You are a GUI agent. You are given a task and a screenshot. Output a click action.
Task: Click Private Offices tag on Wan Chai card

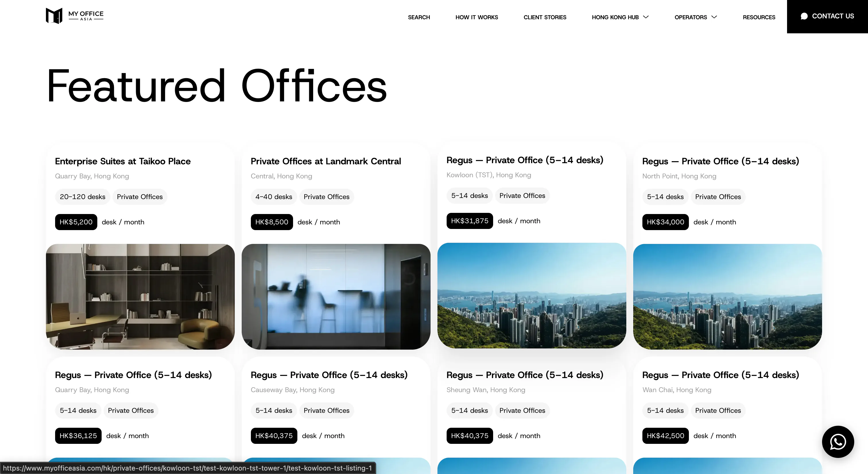[718, 410]
